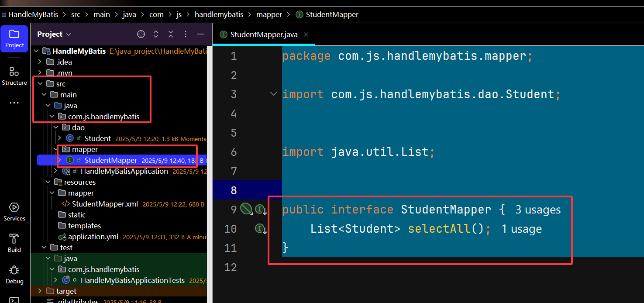
Task: Expand the .idea folder
Action: (40, 62)
